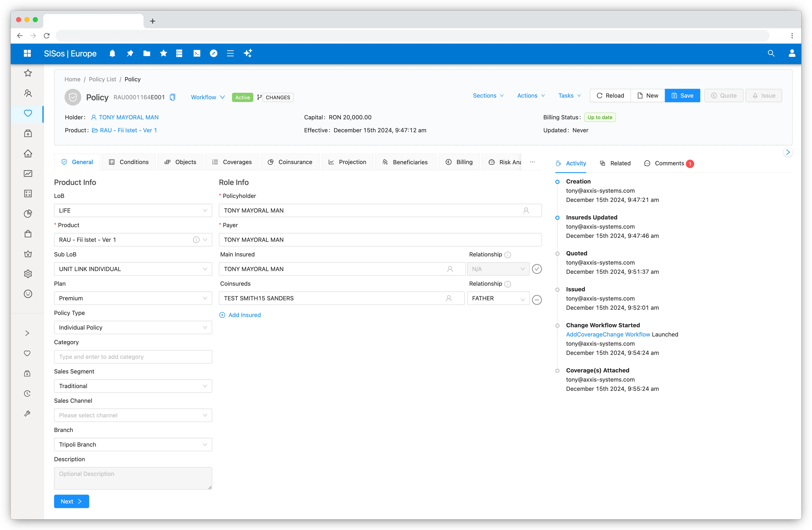Open the people icon in sidebar
Image resolution: width=812 pixels, height=530 pixels.
tap(28, 93)
